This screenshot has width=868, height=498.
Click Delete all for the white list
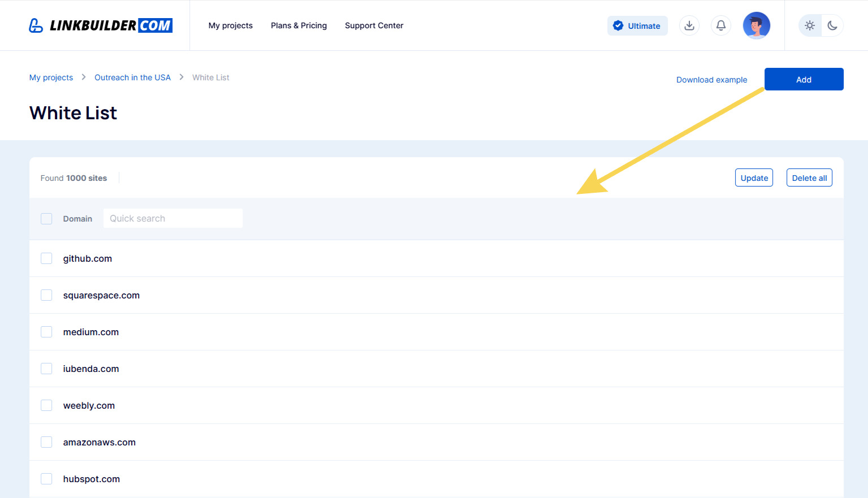809,177
